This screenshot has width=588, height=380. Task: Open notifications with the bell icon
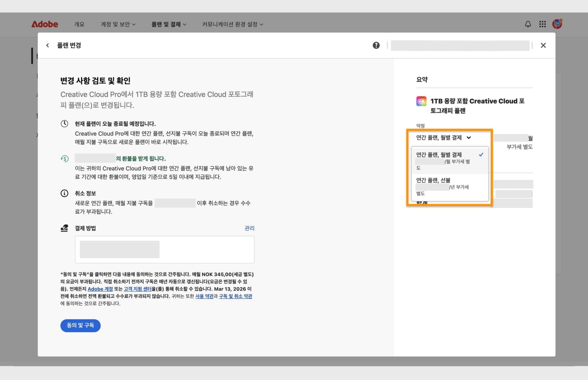tap(528, 24)
